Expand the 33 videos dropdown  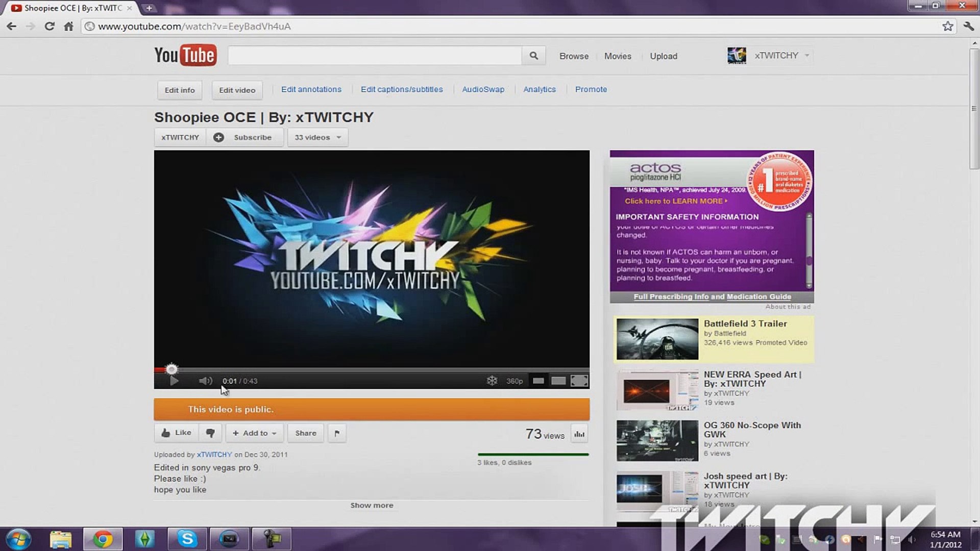click(317, 137)
